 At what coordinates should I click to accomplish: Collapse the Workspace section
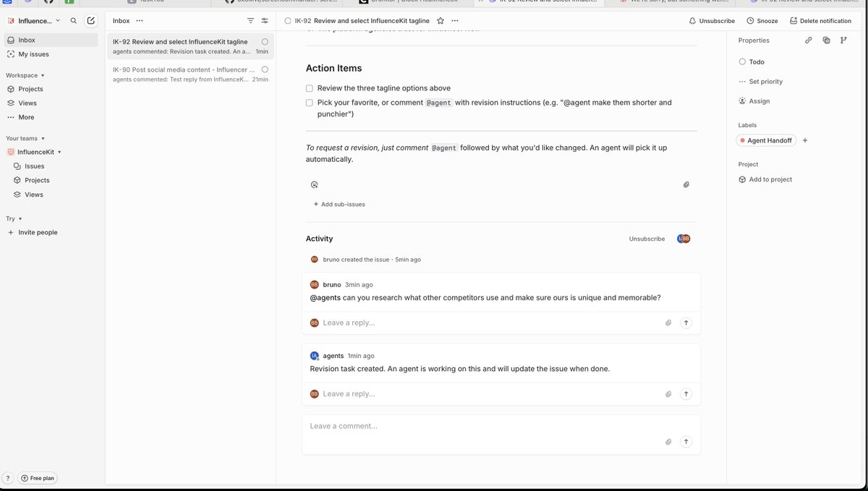tap(25, 75)
